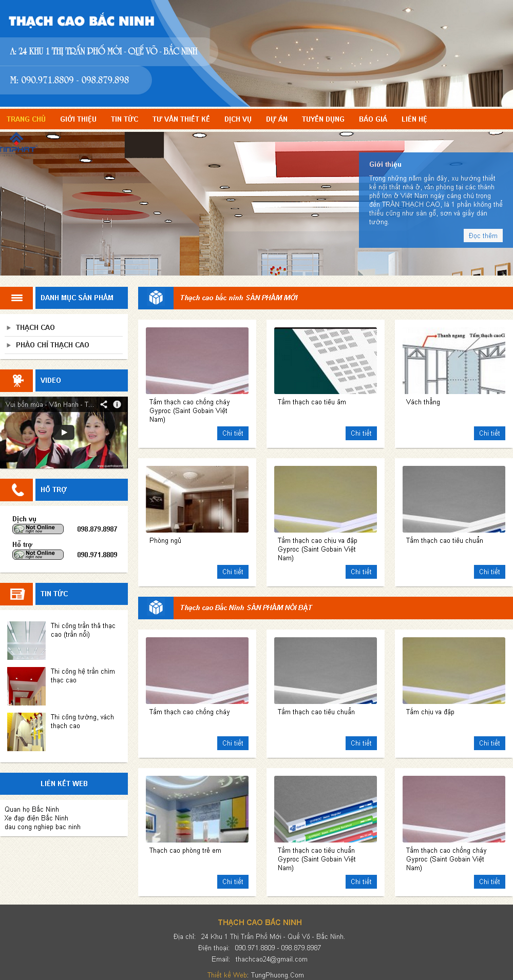Click the video camera icon in sidebar
This screenshot has width=513, height=980.
16,380
